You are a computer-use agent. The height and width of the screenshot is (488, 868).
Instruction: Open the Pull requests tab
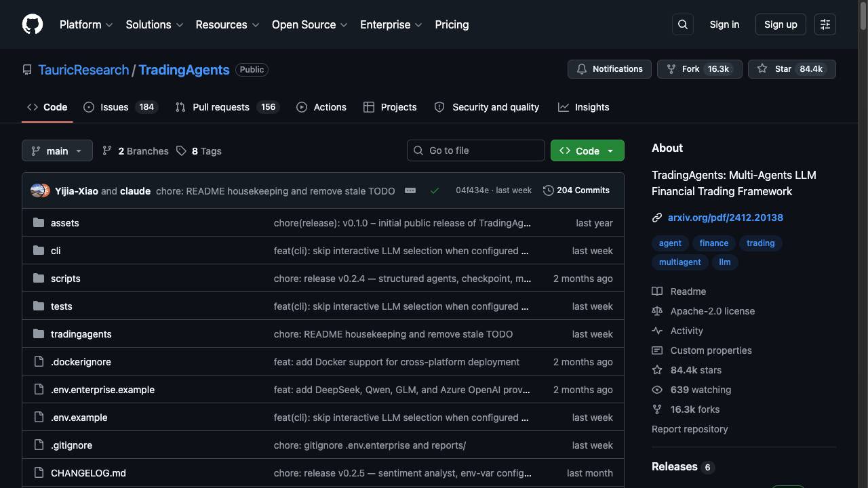(227, 107)
